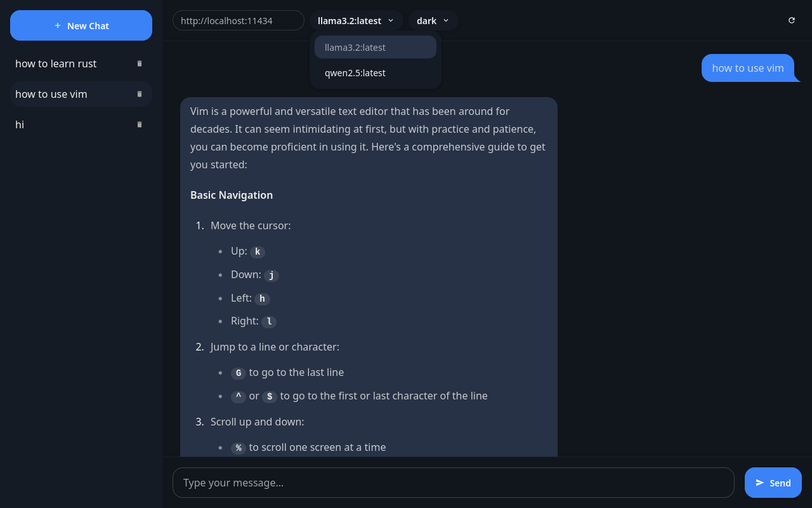Click trash icon next to 'hi' chat
Viewport: 812px width, 508px height.
tap(140, 124)
